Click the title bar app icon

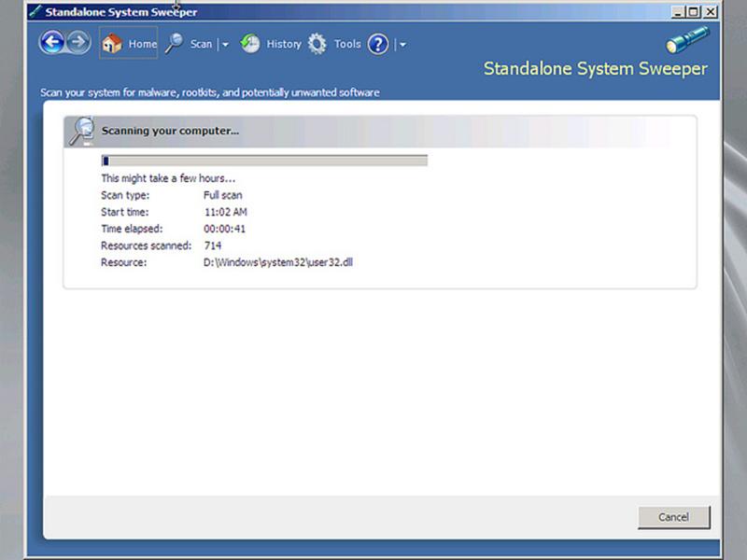[x=35, y=11]
